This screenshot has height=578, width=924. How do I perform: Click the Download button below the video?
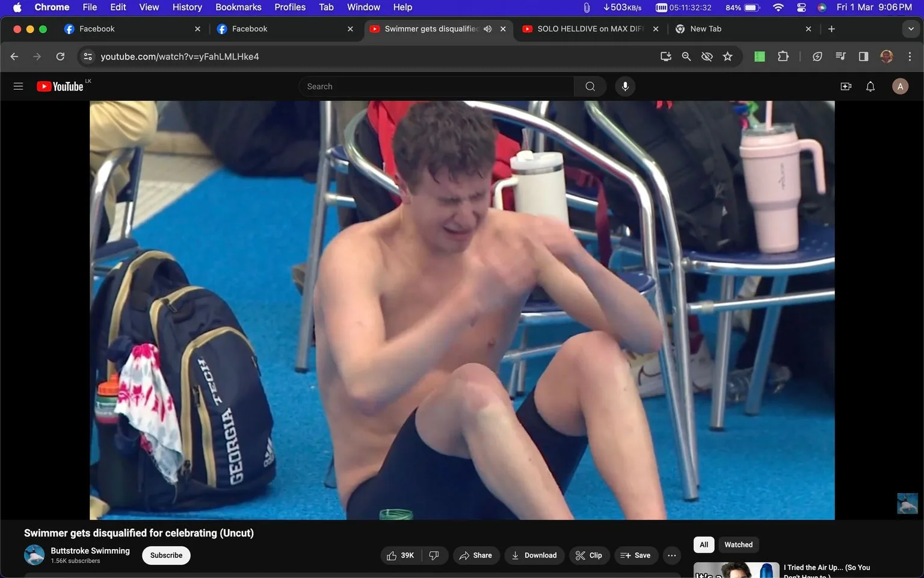(x=534, y=555)
